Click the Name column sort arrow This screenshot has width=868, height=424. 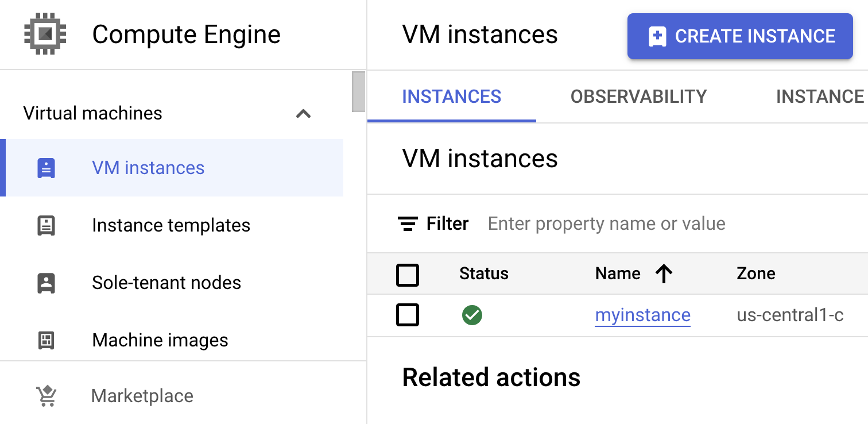point(664,273)
